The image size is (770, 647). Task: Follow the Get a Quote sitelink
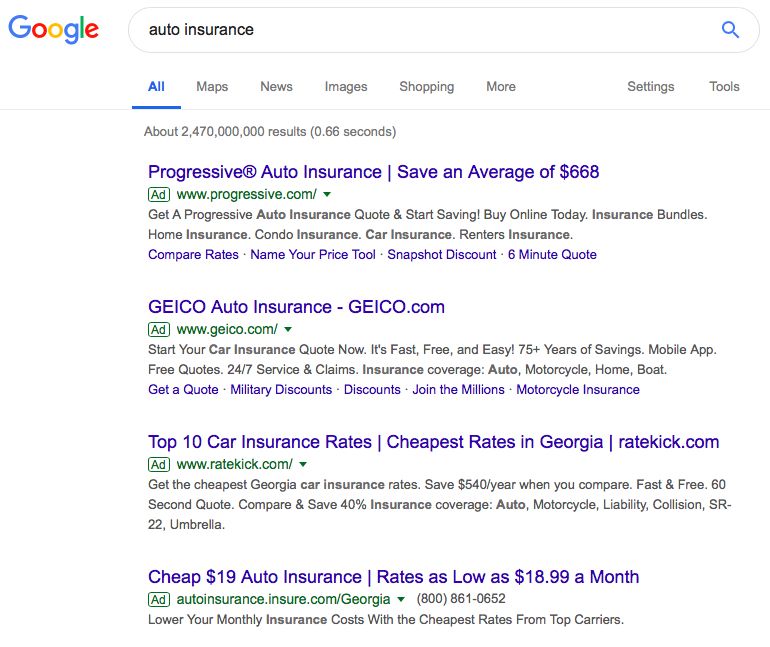[x=183, y=389]
